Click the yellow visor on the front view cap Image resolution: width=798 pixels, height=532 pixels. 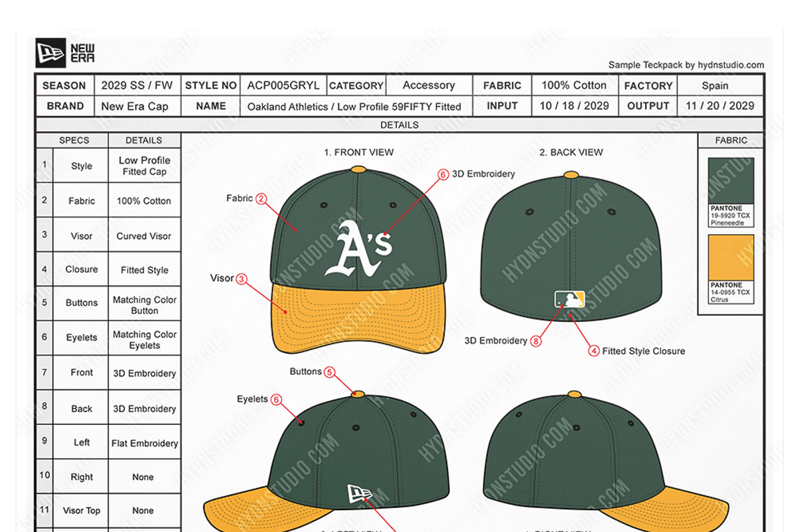pyautogui.click(x=358, y=319)
